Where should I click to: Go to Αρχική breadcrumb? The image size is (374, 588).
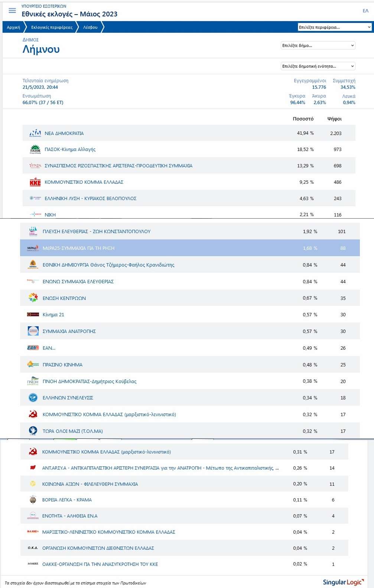(x=13, y=27)
